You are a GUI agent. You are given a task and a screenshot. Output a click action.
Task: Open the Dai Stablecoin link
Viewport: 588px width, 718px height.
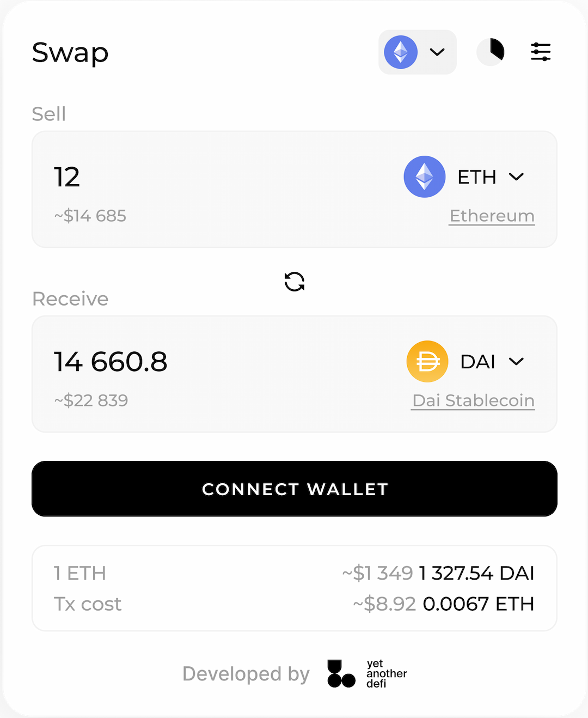tap(473, 401)
